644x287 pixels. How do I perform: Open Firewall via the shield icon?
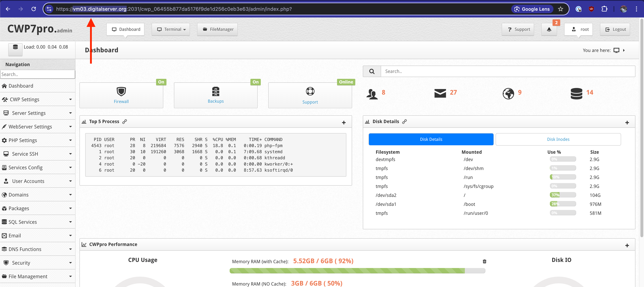121,91
